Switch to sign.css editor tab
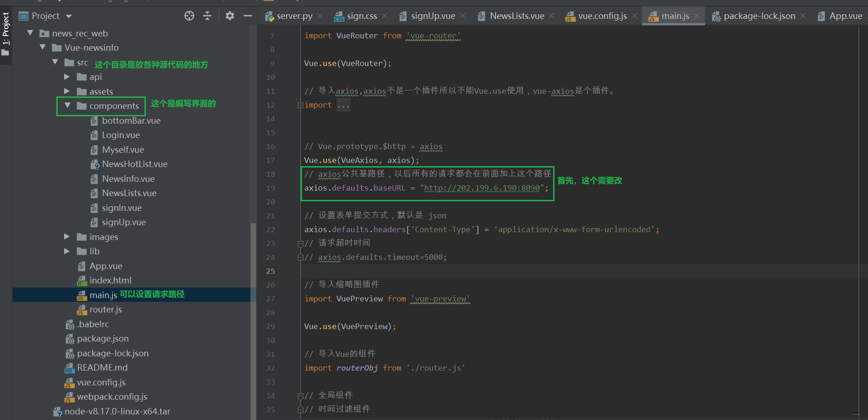 (362, 16)
